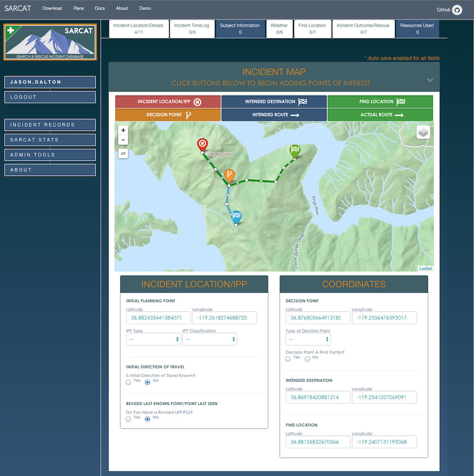Open the Github icon link

tap(457, 10)
